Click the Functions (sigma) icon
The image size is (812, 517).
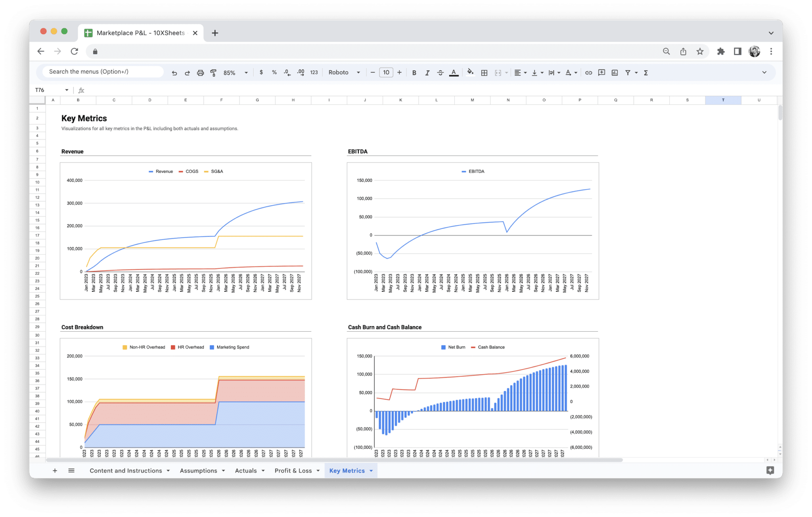pyautogui.click(x=646, y=72)
